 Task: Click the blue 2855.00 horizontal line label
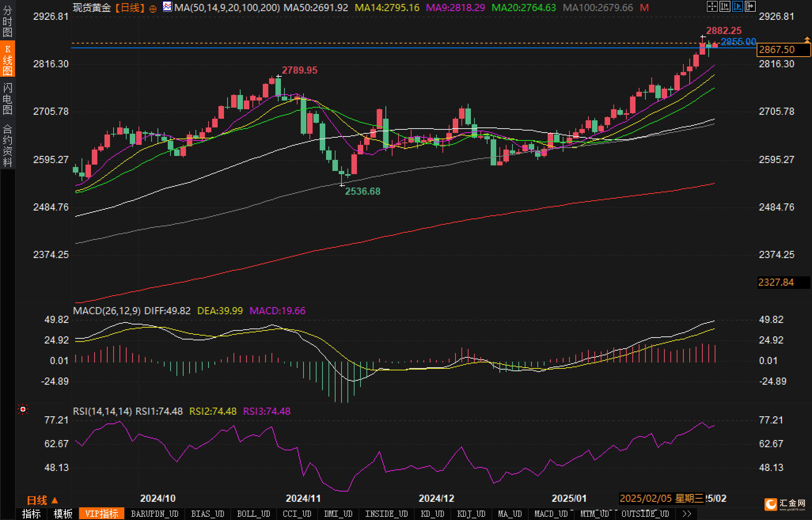coord(738,42)
